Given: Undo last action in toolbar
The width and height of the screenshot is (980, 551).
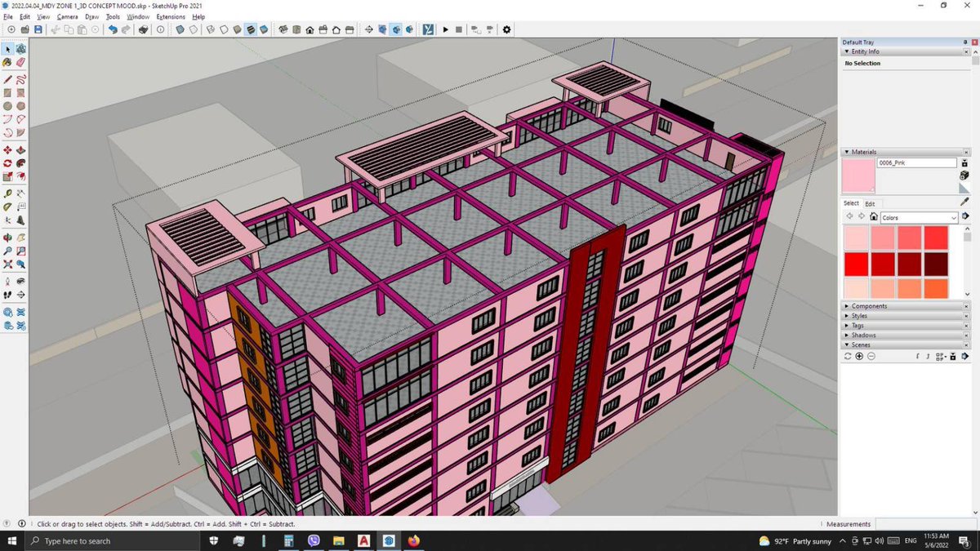Looking at the screenshot, I should (x=113, y=29).
